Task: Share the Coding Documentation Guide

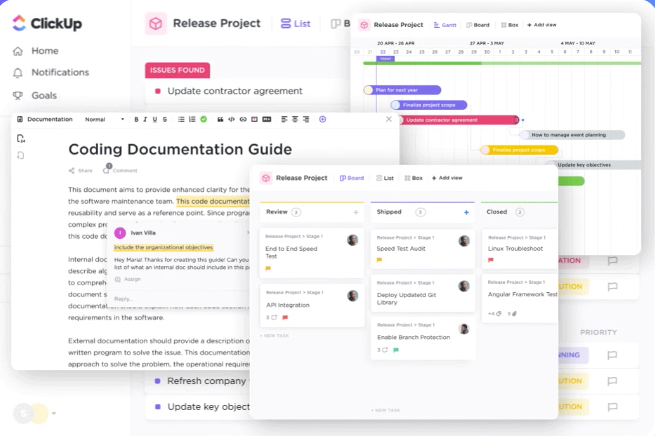Action: (81, 170)
